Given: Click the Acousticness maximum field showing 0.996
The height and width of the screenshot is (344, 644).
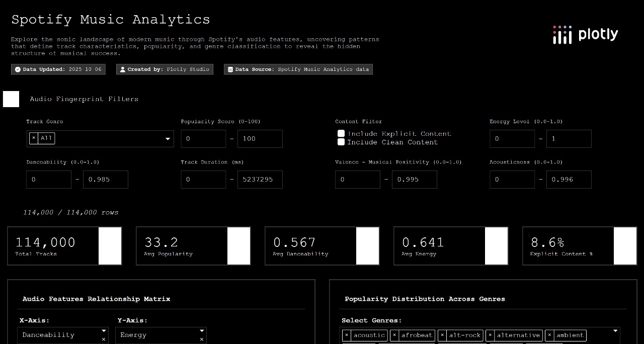Looking at the screenshot, I should 569,180.
